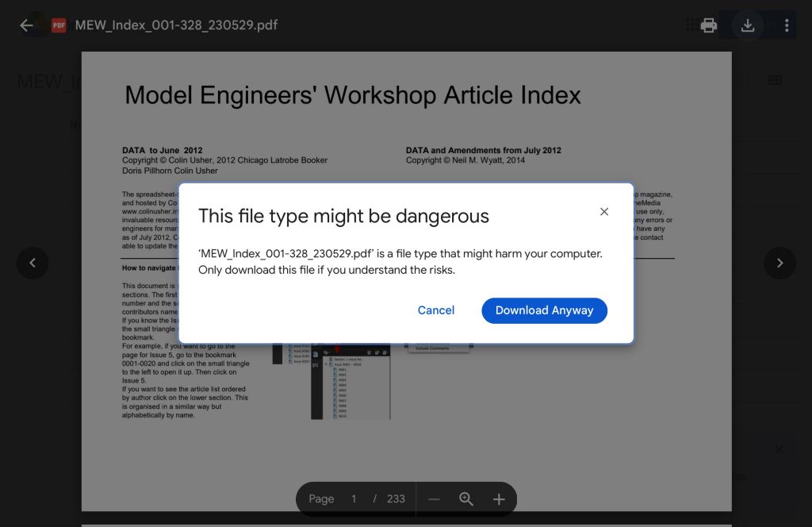Zoom in using the plus icon
This screenshot has width=812, height=527.
(x=499, y=499)
